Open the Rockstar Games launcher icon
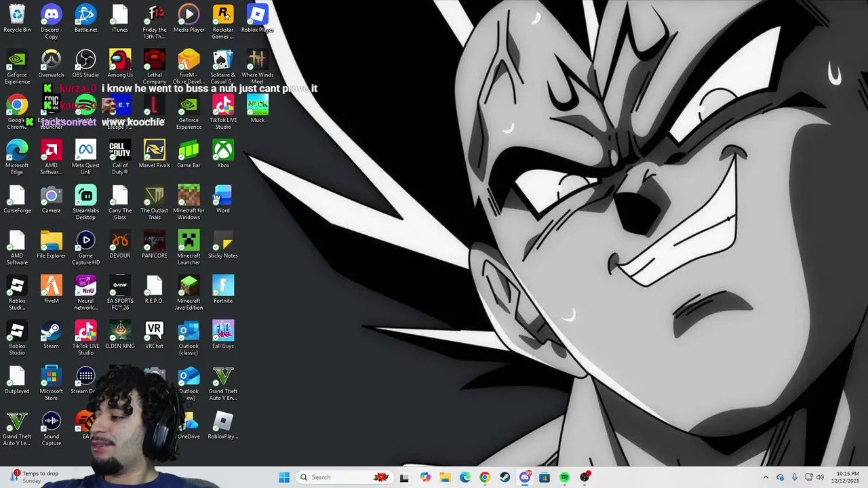Viewport: 868px width, 488px height. click(223, 22)
